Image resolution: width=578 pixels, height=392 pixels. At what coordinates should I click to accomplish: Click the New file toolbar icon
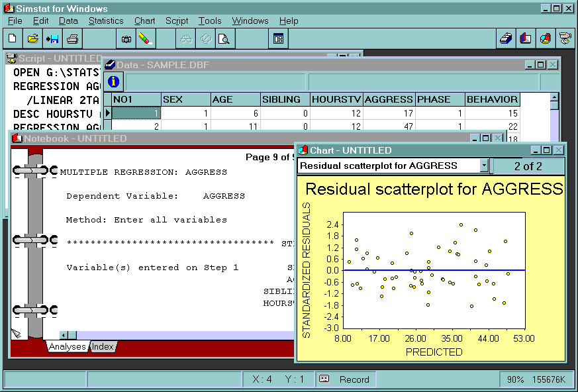coord(13,39)
